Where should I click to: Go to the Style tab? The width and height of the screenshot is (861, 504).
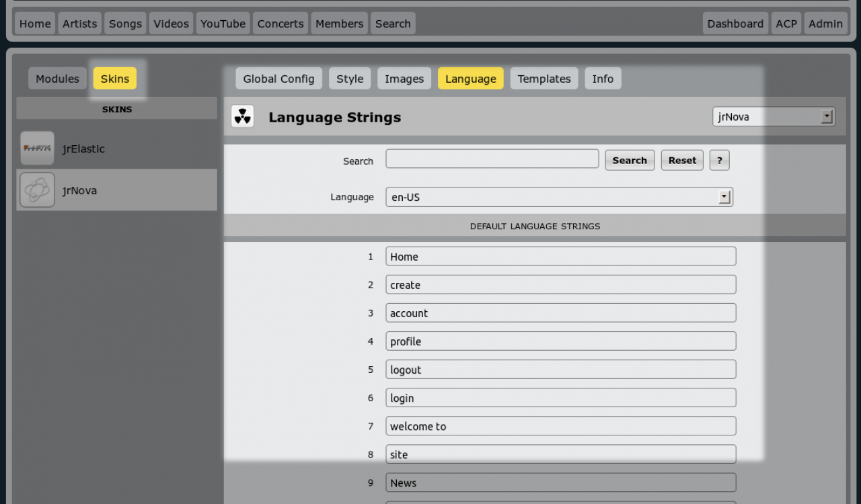tap(350, 79)
